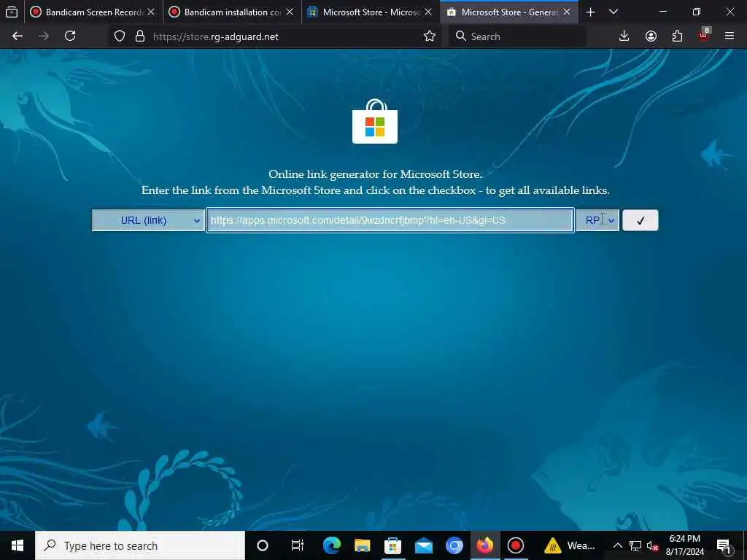Close the Bandicam installation tab
Screen dimensions: 747x560
tap(290, 12)
